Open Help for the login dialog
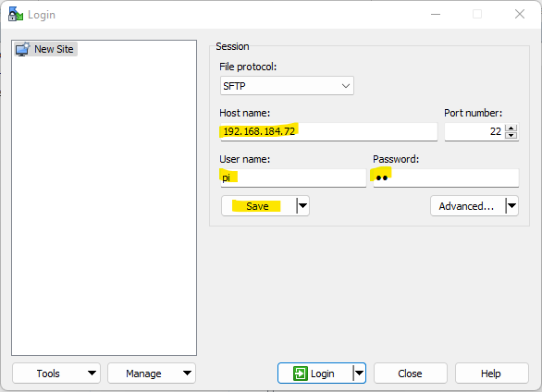542x392 pixels. pos(491,373)
